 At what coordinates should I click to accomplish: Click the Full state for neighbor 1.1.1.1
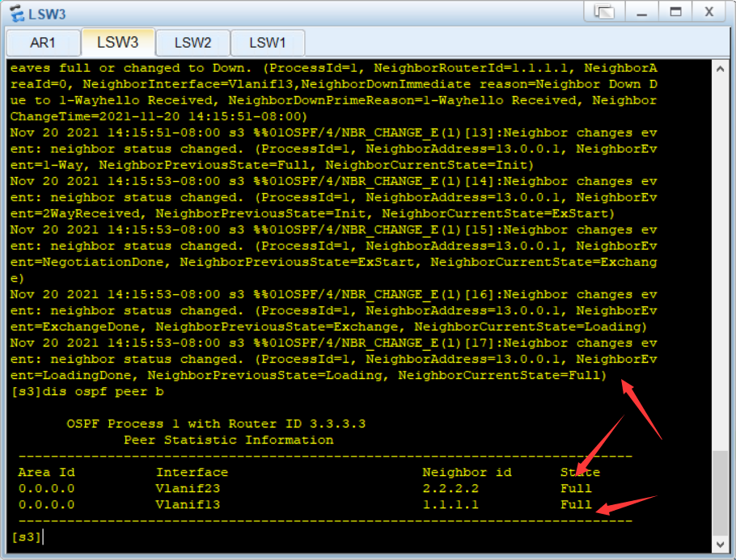[575, 504]
